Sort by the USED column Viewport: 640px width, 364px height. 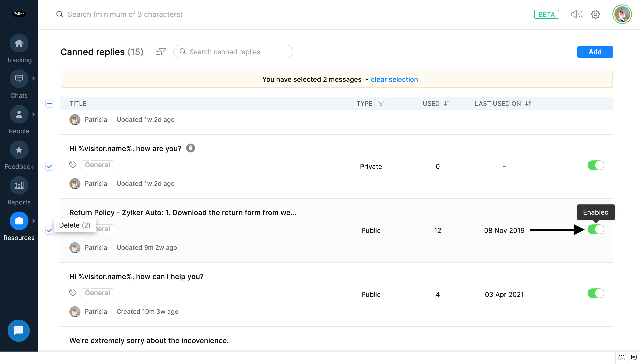[447, 104]
